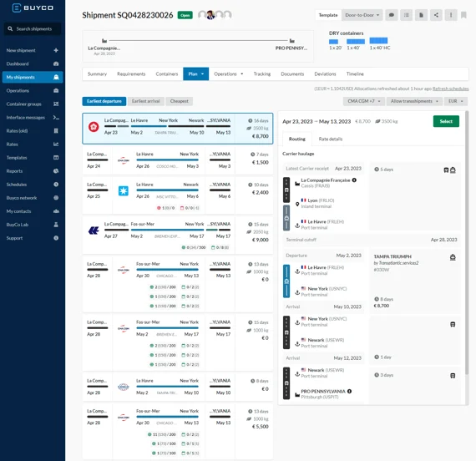
Task: Open the vertical ellipsis more menu
Action: [451, 15]
